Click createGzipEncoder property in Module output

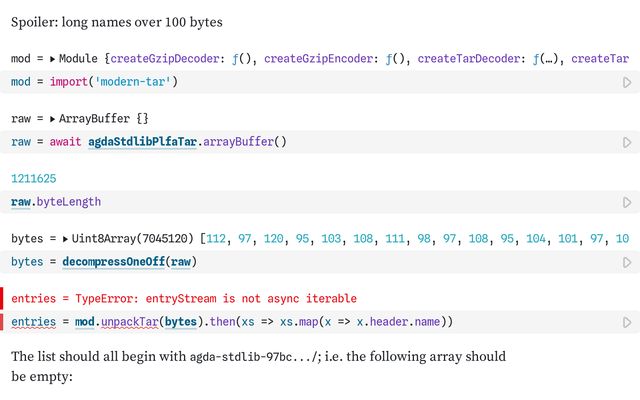318,59
